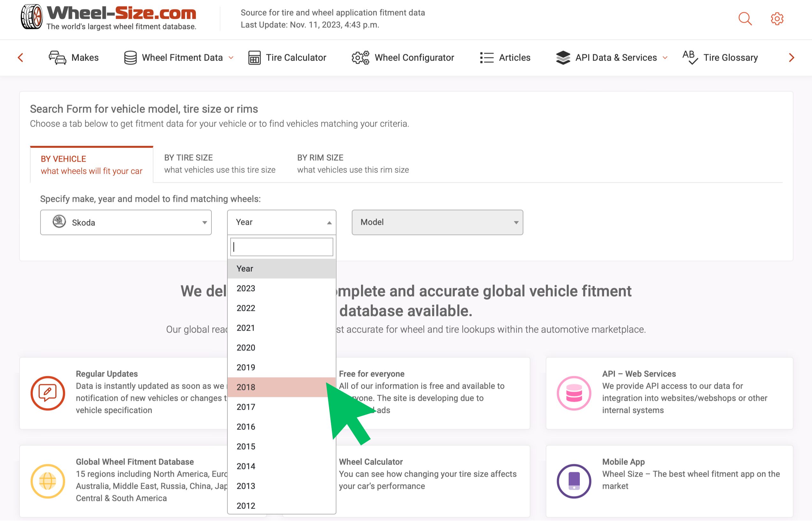Open the Wheel Fitment Data menu

(x=179, y=57)
